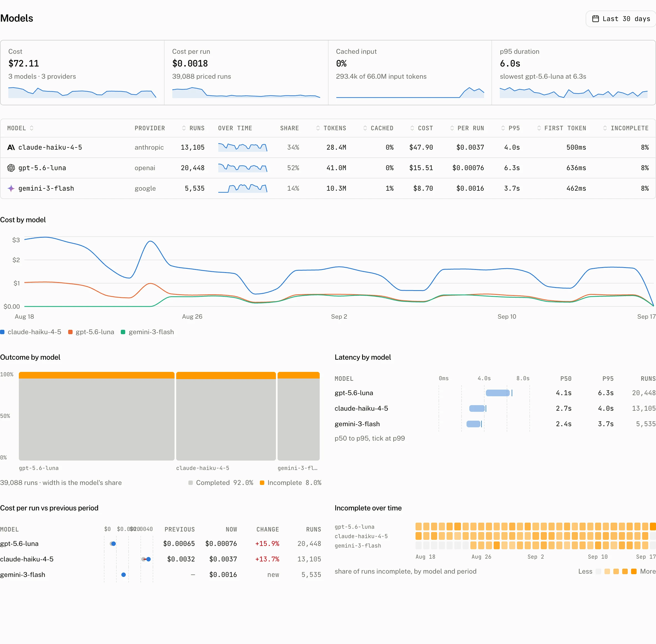This screenshot has height=644, width=656.
Task: Sort by INCOMPLETE column sort icon
Action: click(605, 128)
